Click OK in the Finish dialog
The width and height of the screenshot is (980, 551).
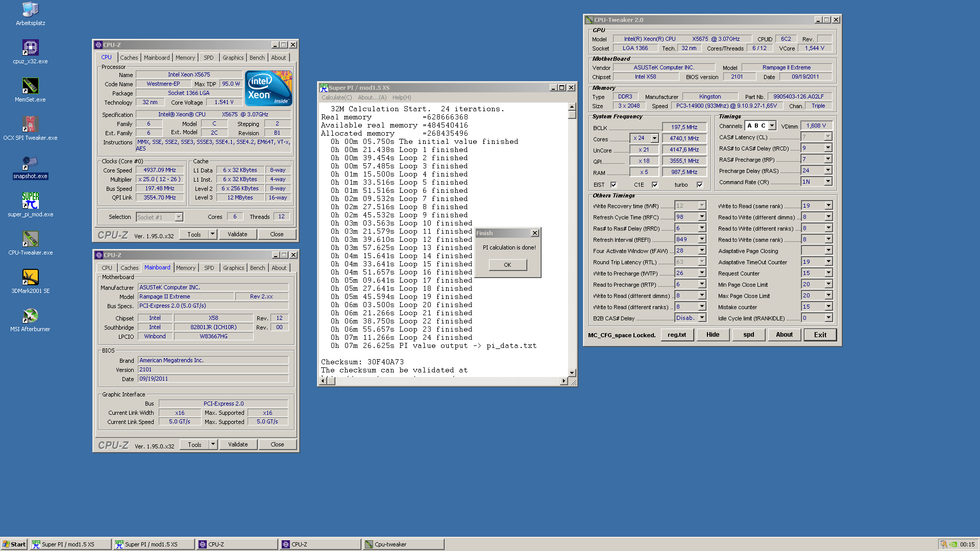click(507, 265)
